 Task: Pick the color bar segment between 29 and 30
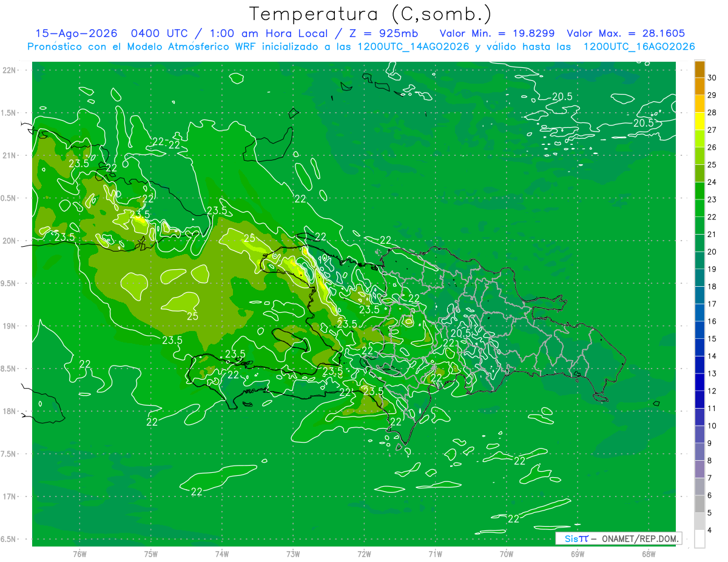(699, 87)
